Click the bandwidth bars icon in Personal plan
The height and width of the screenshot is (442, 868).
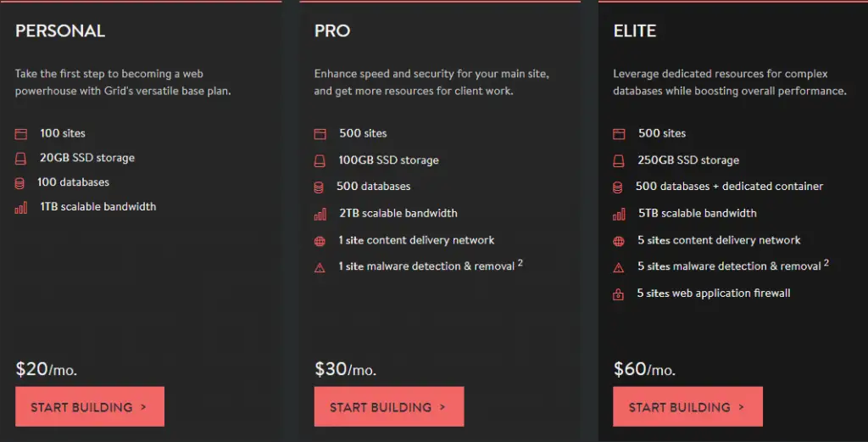coord(21,208)
